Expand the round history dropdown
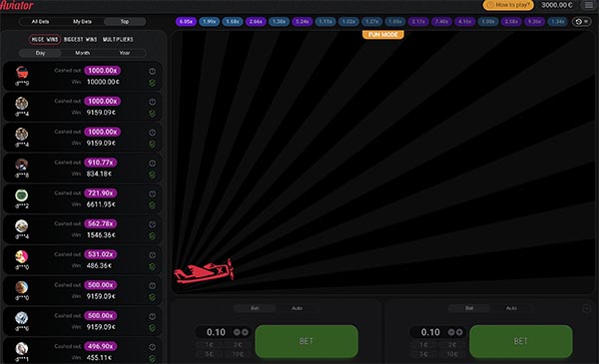 pyautogui.click(x=582, y=22)
